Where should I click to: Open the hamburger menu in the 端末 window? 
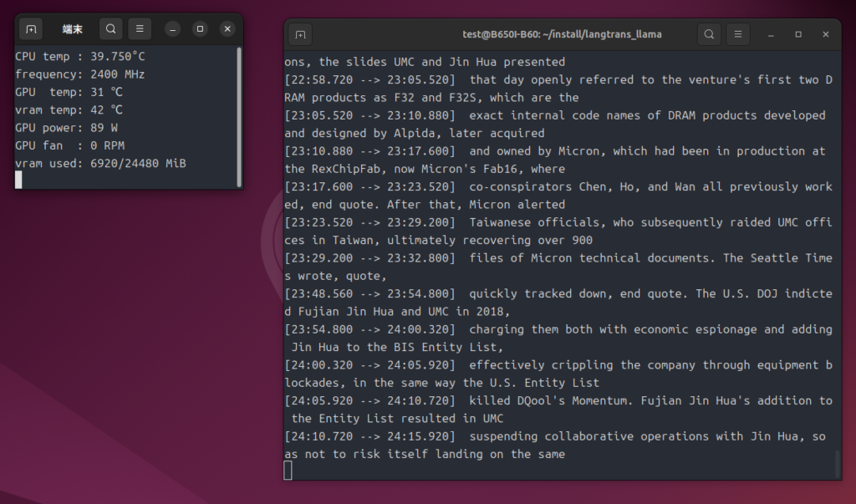pyautogui.click(x=138, y=29)
